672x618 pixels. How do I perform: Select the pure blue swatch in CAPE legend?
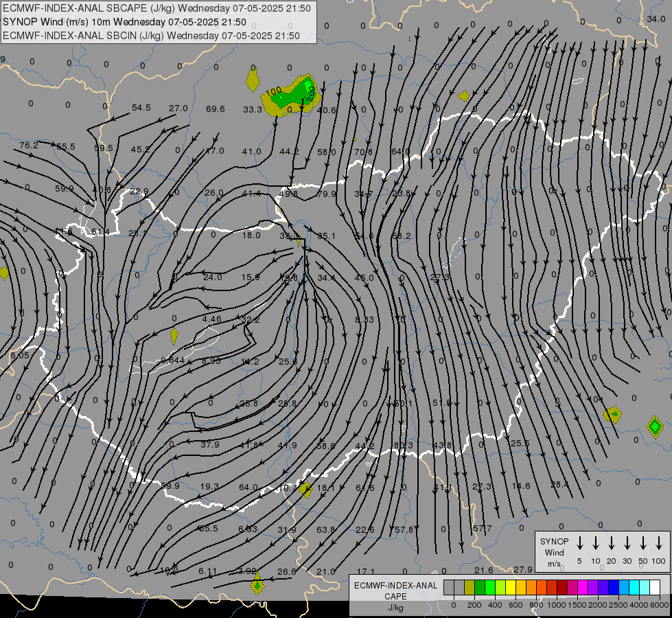tap(613, 588)
